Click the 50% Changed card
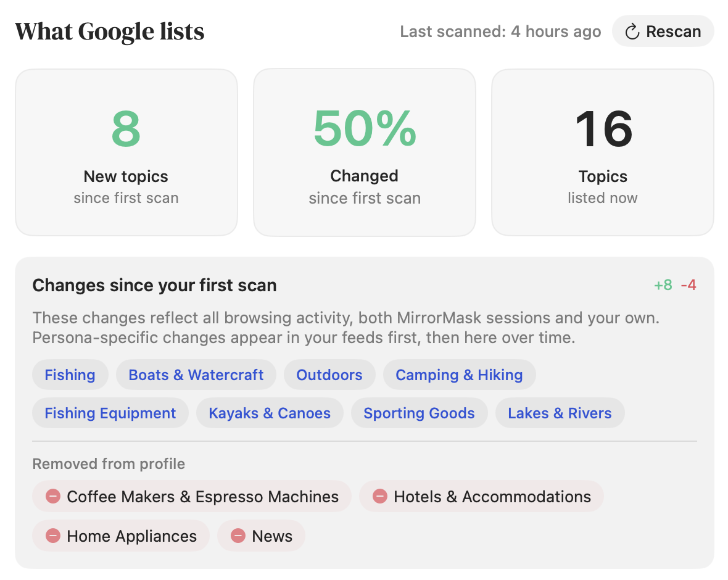The image size is (728, 580). click(x=365, y=152)
